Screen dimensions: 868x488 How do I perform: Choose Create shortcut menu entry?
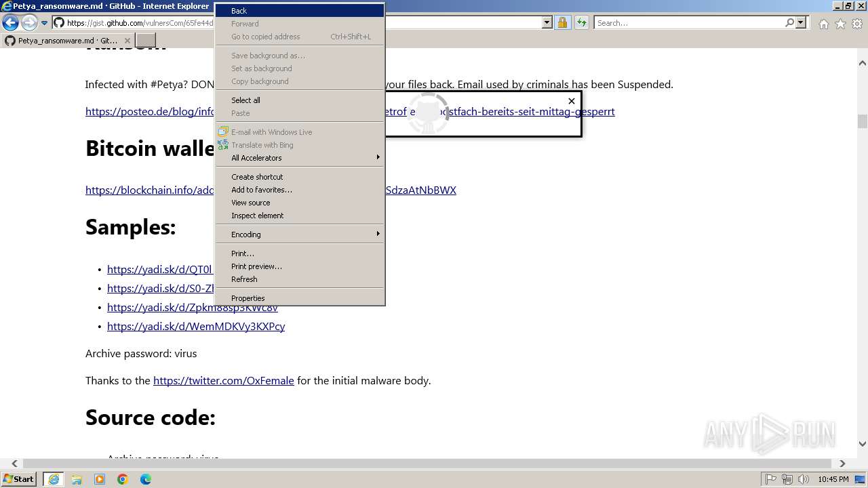click(x=300, y=177)
